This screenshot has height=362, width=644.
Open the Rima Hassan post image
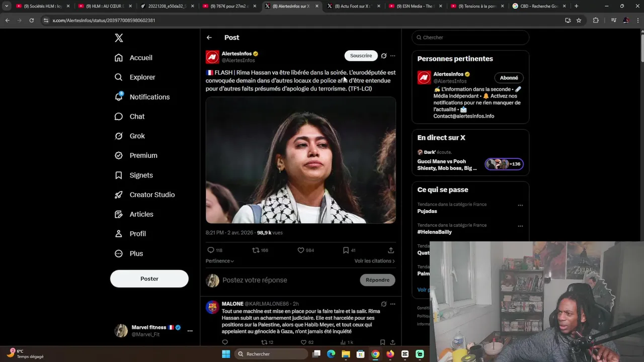coord(301,160)
